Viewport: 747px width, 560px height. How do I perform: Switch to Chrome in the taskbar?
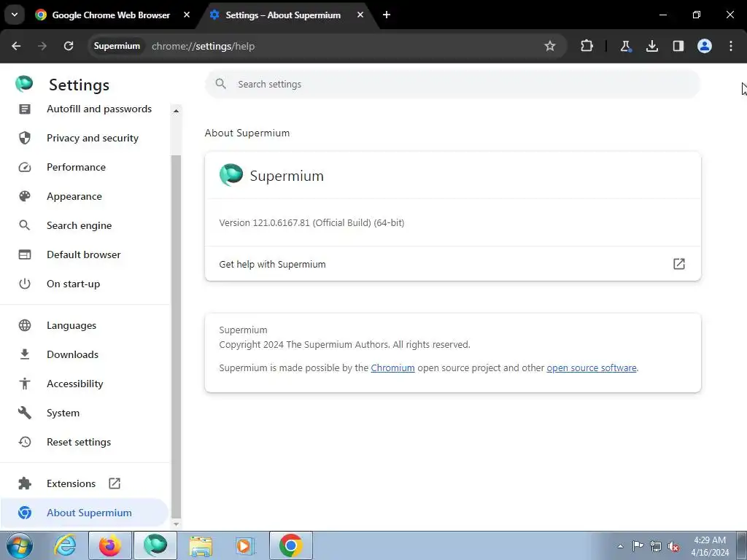(291, 545)
